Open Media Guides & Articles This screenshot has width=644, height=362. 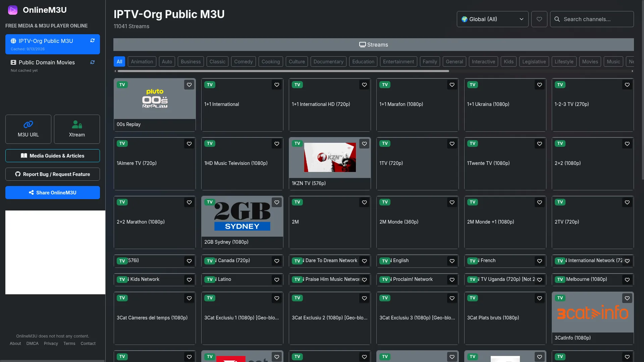pos(53,156)
